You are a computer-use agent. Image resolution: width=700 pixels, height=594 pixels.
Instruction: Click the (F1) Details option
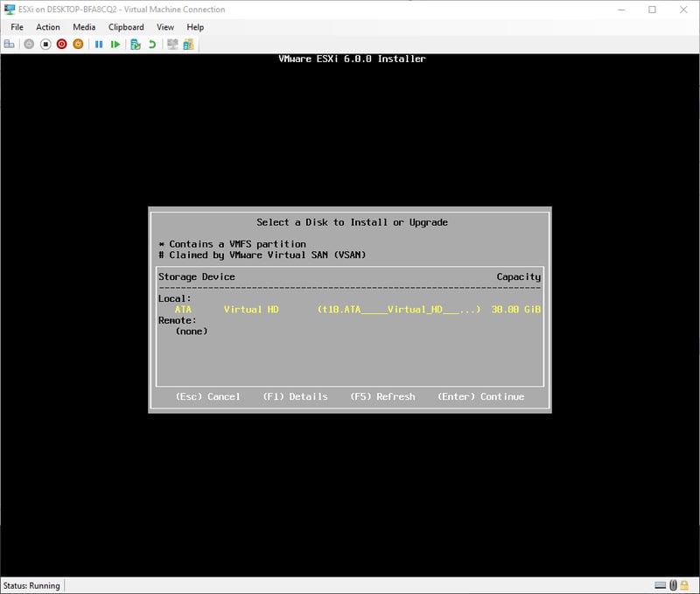pyautogui.click(x=295, y=397)
